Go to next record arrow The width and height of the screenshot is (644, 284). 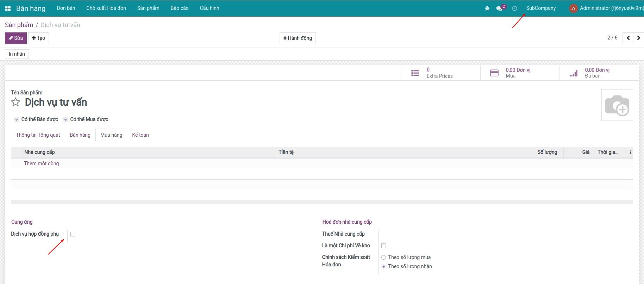click(638, 38)
